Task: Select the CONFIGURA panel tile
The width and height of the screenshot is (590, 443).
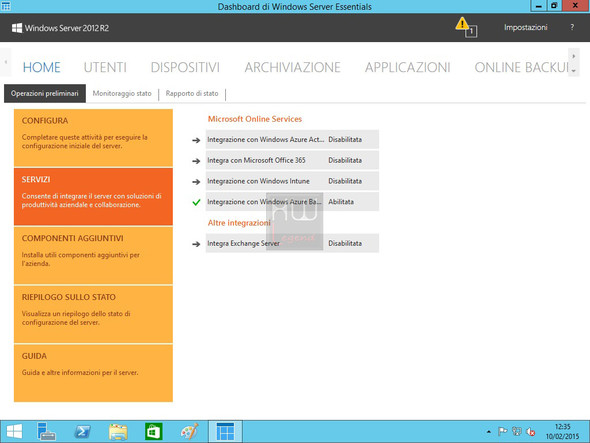Action: (x=93, y=138)
